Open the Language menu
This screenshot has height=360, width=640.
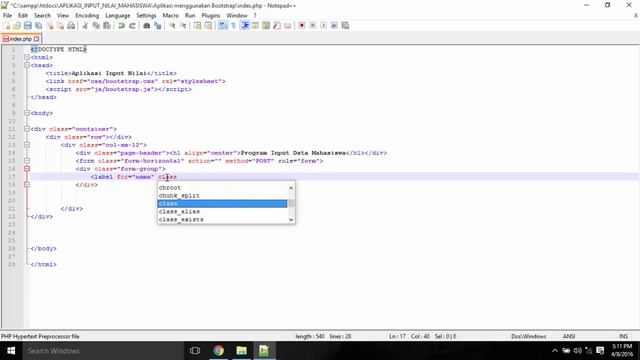(118, 16)
